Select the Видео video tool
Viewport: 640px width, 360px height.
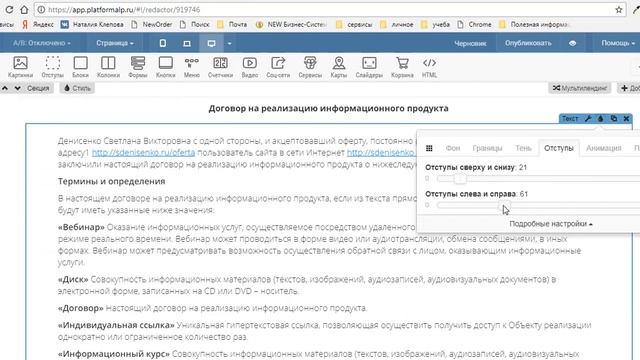tap(249, 67)
